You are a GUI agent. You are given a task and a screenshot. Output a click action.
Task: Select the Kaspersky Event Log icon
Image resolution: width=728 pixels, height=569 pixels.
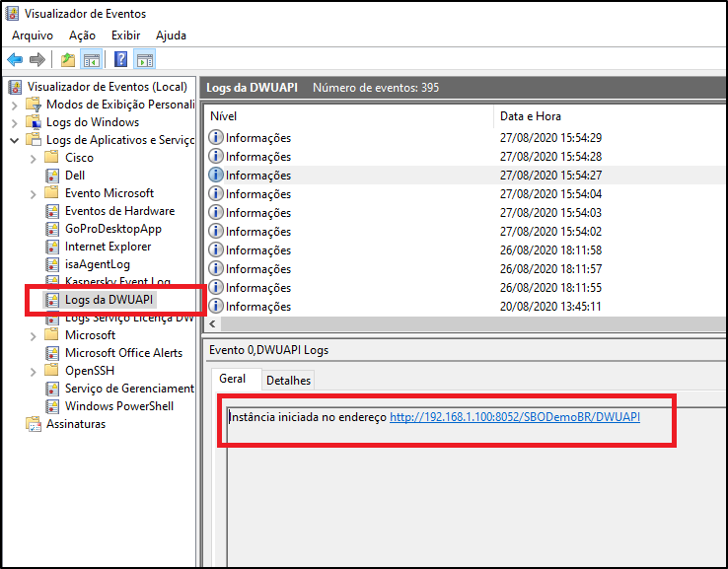pyautogui.click(x=53, y=282)
